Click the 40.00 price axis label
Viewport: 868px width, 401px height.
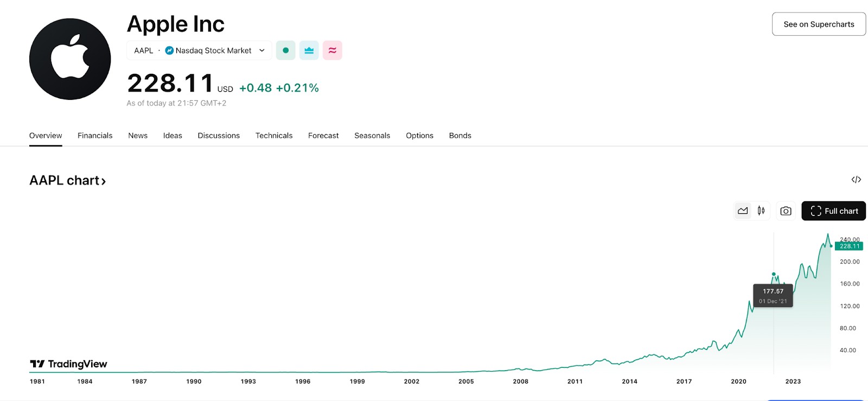pos(848,350)
